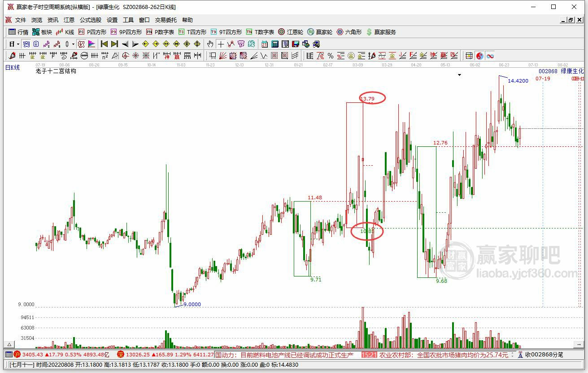Switch to the K线 chart view

pos(65,32)
